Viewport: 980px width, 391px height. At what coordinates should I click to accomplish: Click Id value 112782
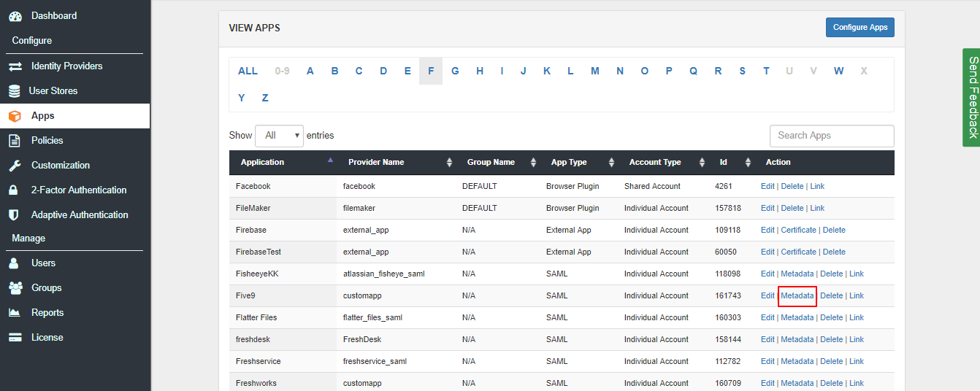coord(728,361)
